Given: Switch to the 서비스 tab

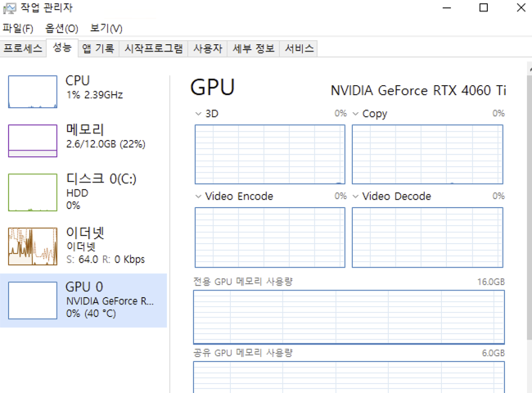Looking at the screenshot, I should click(299, 48).
